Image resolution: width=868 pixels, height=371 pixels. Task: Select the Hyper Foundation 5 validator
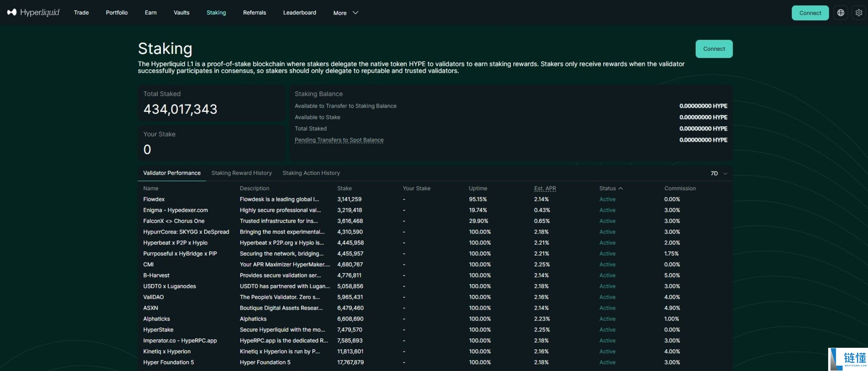(169, 362)
